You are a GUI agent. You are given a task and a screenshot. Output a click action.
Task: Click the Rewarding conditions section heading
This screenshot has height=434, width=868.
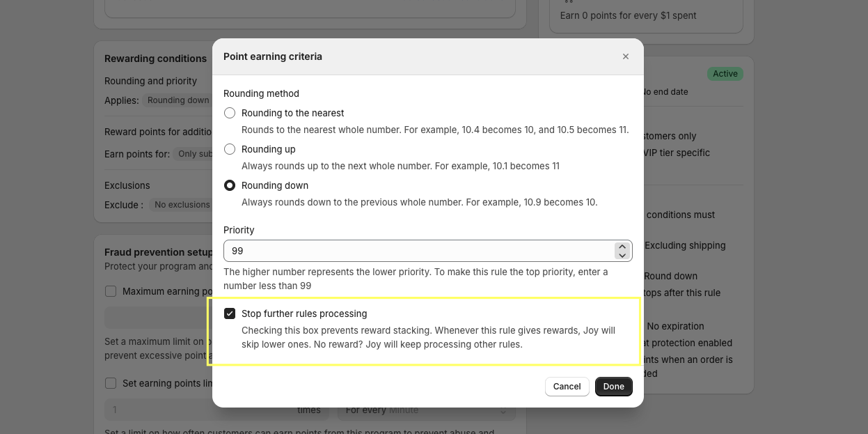(155, 59)
